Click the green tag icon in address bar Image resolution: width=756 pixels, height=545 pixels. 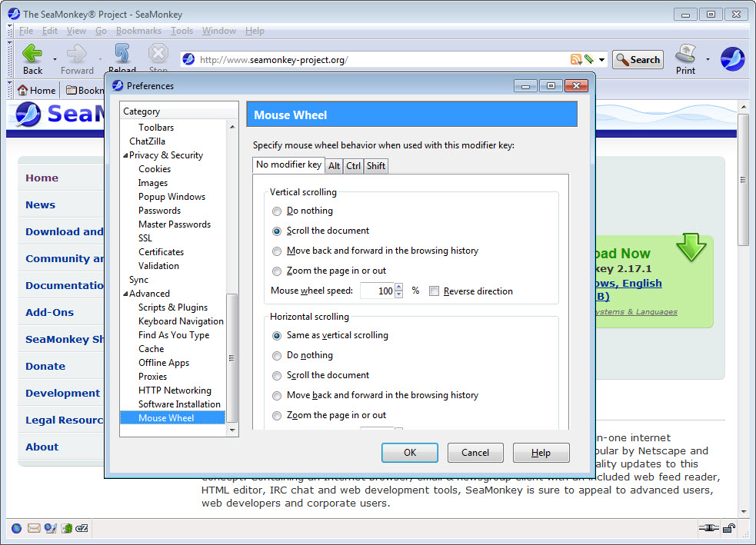(x=588, y=59)
